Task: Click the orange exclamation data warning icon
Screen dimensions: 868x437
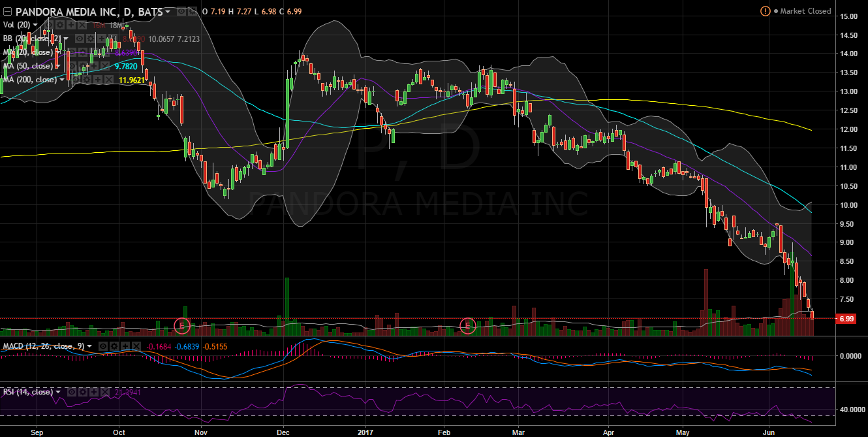Action: tap(765, 11)
